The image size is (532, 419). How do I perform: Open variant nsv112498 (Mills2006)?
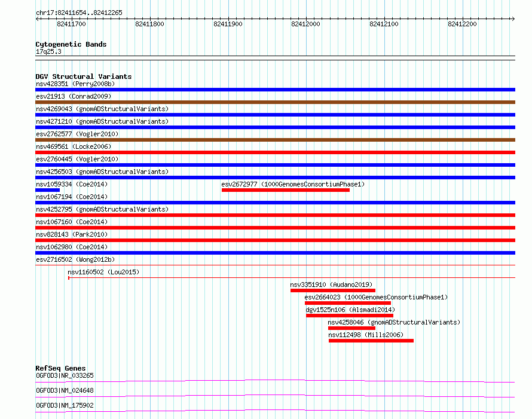click(x=366, y=335)
